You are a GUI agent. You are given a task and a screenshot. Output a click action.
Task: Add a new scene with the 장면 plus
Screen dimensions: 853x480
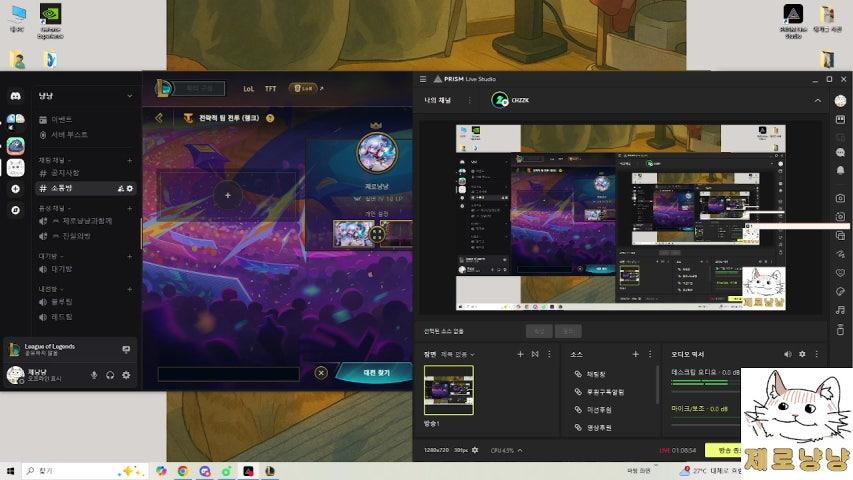[x=520, y=354]
